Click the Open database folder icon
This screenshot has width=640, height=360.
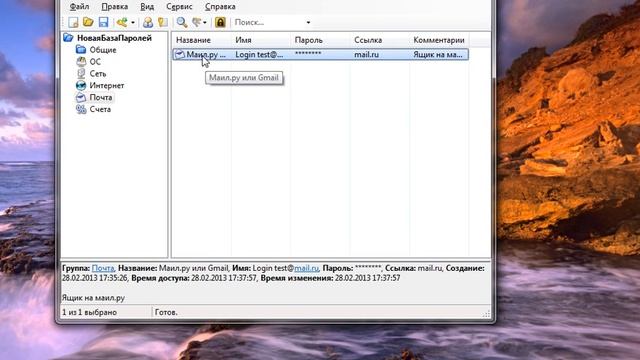(x=88, y=22)
